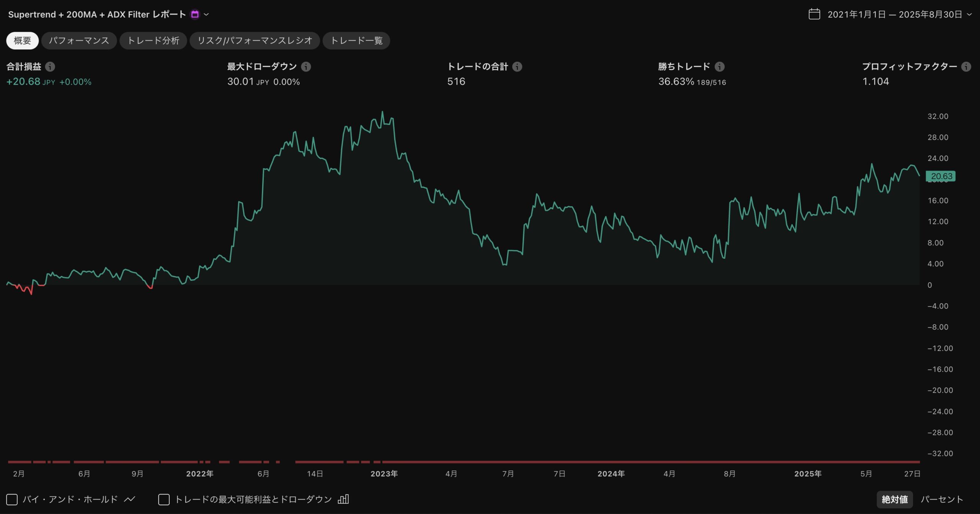
Task: Click info icon next to プロフィットファクター
Action: [x=966, y=67]
